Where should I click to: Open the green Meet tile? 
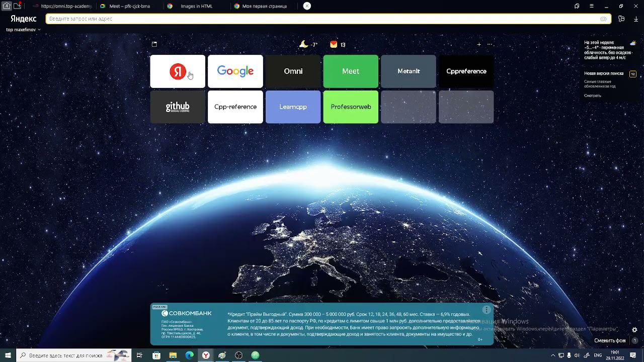(x=351, y=71)
